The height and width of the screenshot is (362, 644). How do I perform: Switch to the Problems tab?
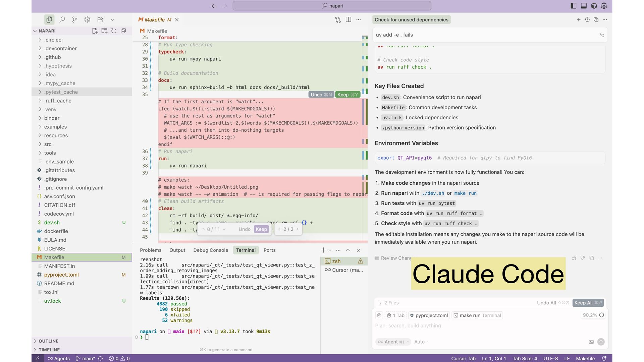tap(151, 250)
